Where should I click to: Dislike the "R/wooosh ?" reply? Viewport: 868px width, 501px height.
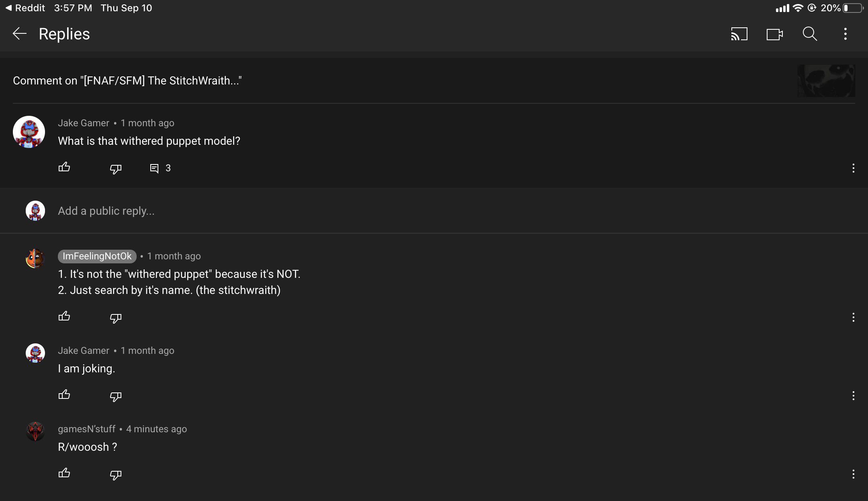pyautogui.click(x=115, y=475)
